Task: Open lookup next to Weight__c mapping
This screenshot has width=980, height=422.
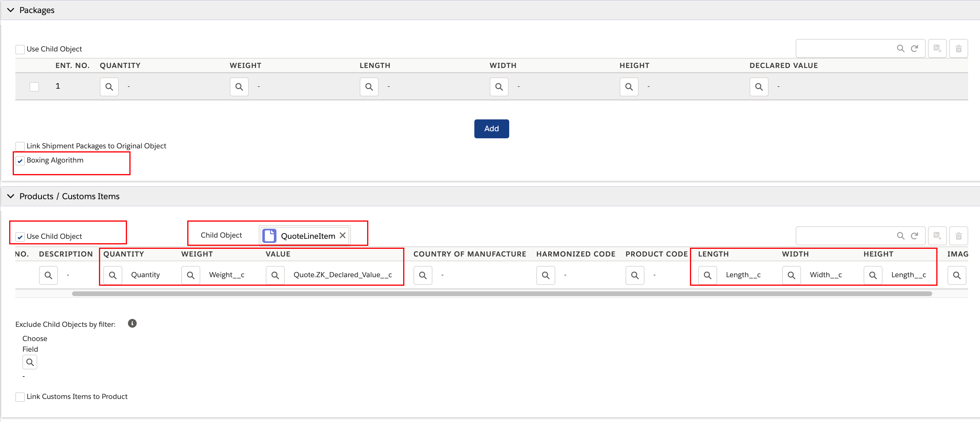Action: pyautogui.click(x=191, y=275)
